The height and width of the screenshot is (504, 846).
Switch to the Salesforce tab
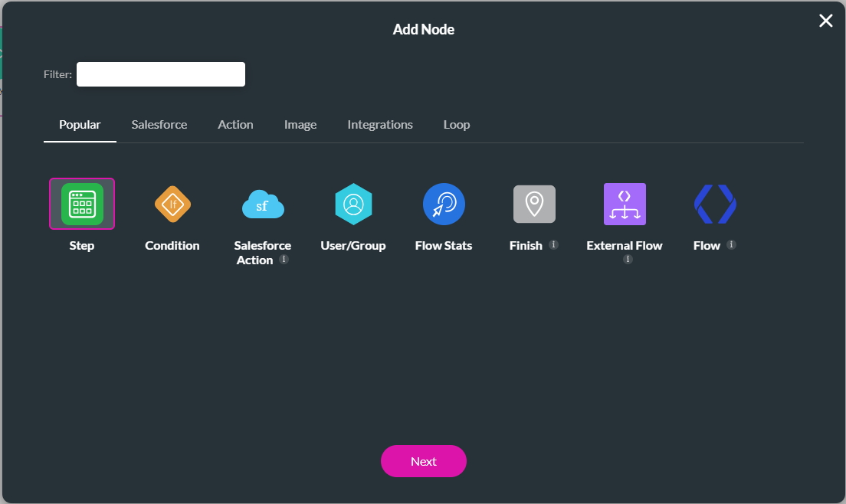[159, 124]
